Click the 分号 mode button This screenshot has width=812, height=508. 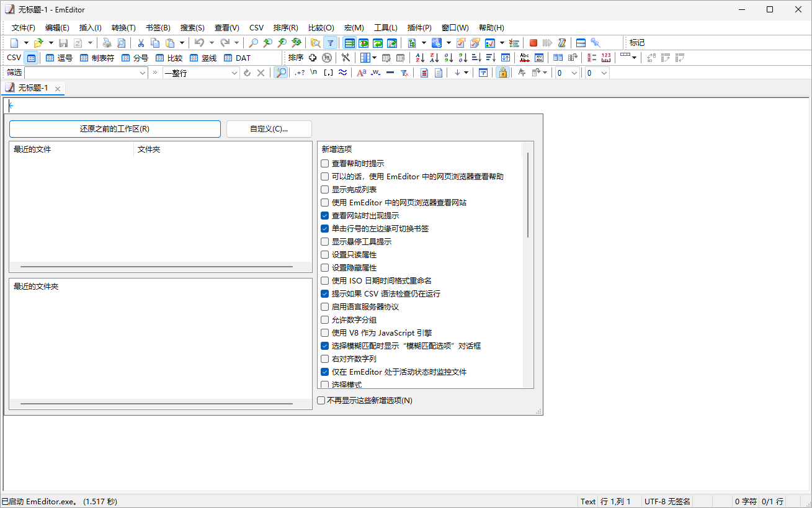pos(135,58)
